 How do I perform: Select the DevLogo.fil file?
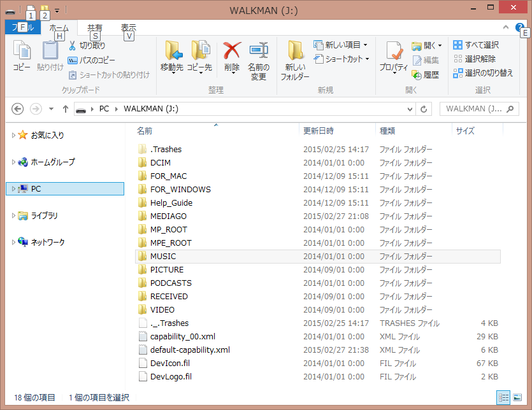(317, 377)
